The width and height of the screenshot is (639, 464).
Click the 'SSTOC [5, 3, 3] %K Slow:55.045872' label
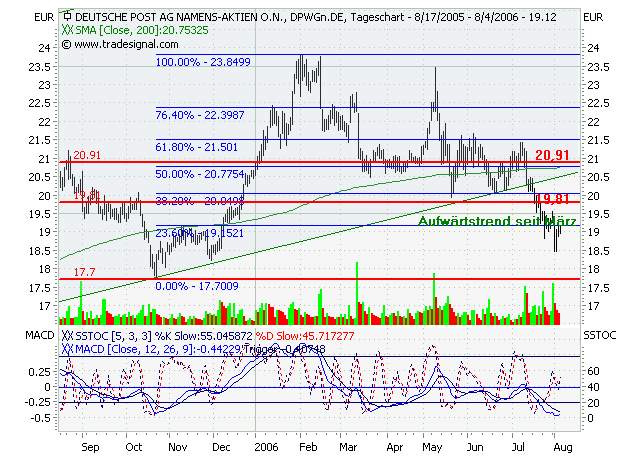[164, 336]
